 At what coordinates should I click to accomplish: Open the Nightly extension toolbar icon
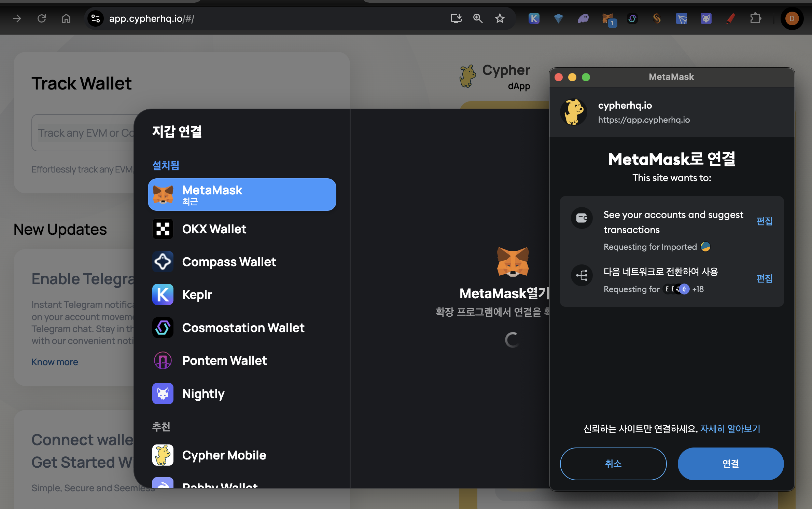click(706, 18)
